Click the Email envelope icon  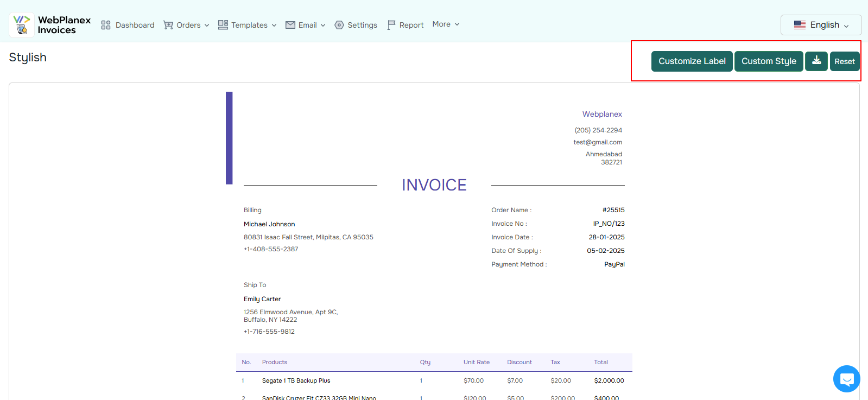point(290,25)
